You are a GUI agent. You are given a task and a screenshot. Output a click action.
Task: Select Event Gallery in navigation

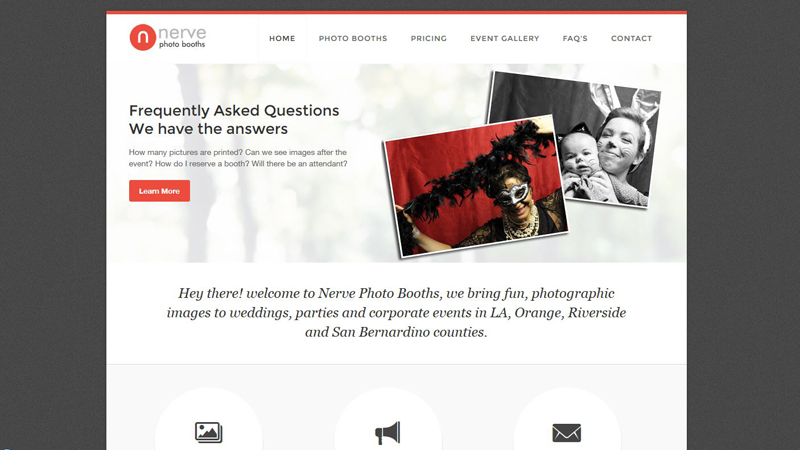tap(505, 38)
